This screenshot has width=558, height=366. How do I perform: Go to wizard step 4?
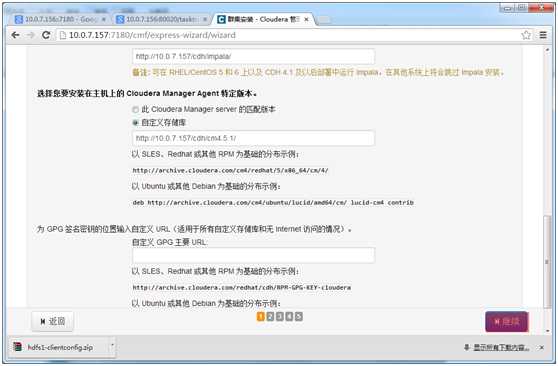coord(289,316)
